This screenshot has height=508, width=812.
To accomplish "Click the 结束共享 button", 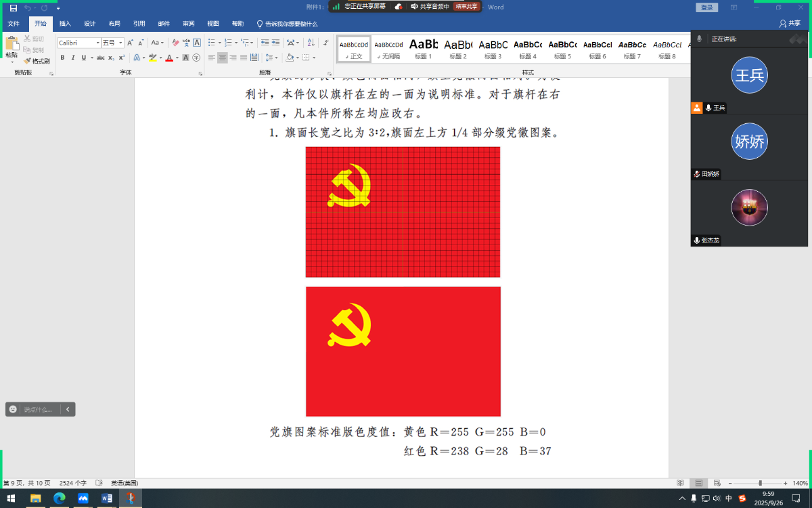I will [466, 6].
